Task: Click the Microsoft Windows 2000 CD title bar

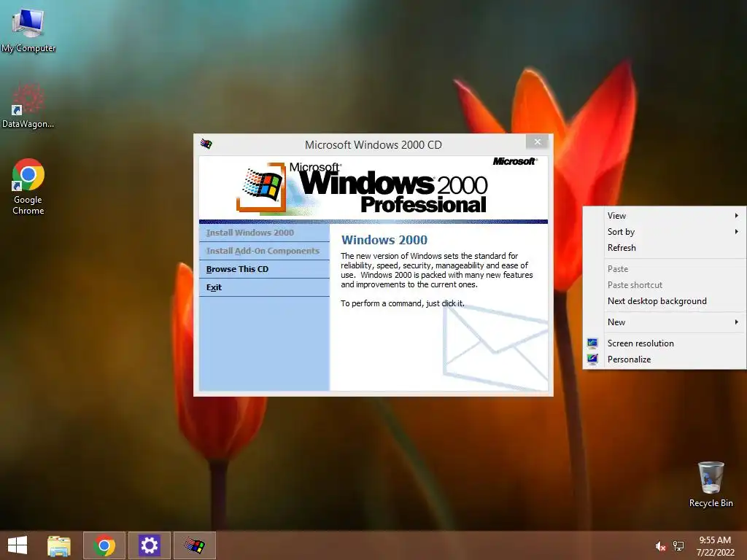Action: tap(373, 145)
